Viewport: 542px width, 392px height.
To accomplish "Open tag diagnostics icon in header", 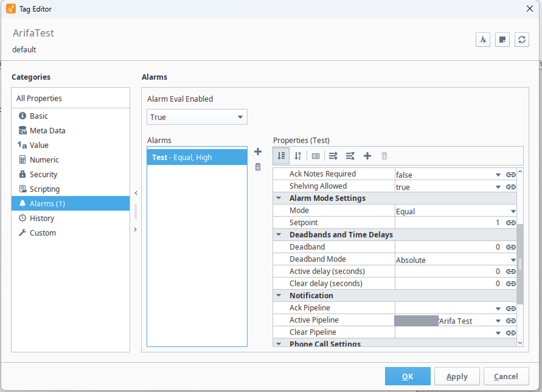I will (x=483, y=39).
